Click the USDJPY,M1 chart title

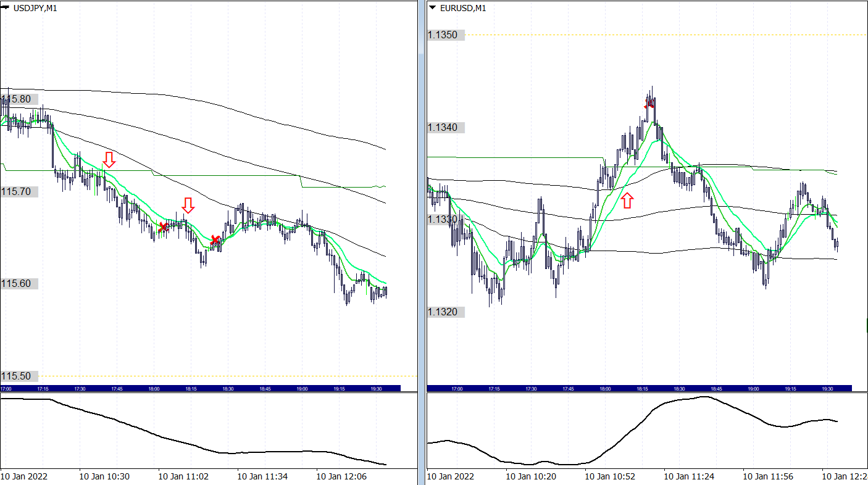point(35,8)
